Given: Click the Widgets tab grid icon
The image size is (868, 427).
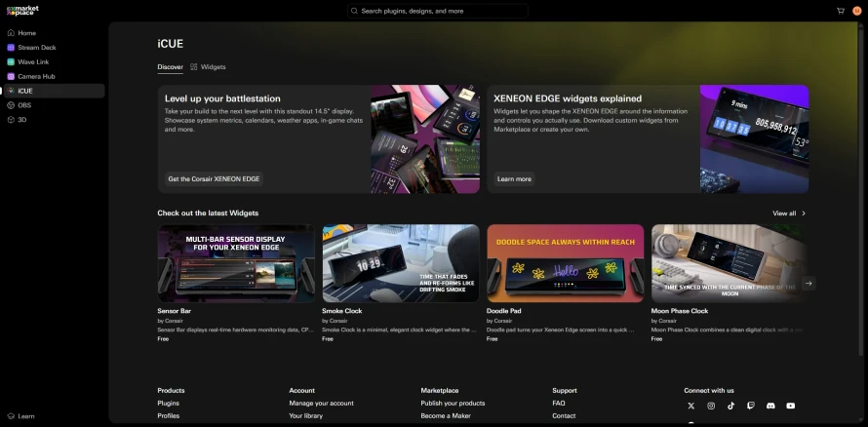Looking at the screenshot, I should click(194, 67).
